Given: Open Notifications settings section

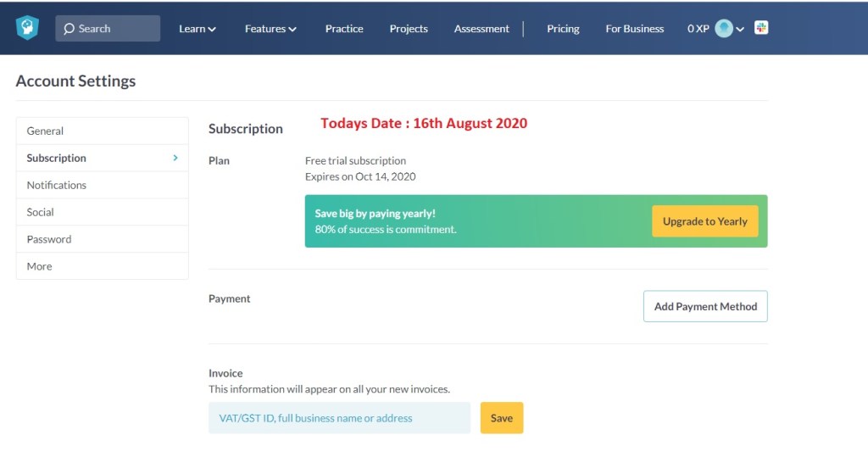Looking at the screenshot, I should [x=57, y=185].
